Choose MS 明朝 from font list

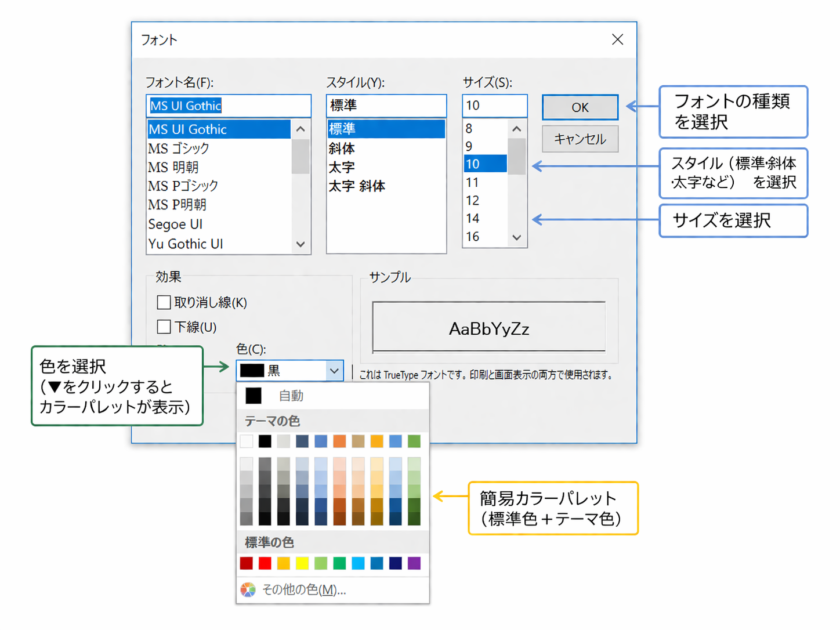pyautogui.click(x=173, y=167)
